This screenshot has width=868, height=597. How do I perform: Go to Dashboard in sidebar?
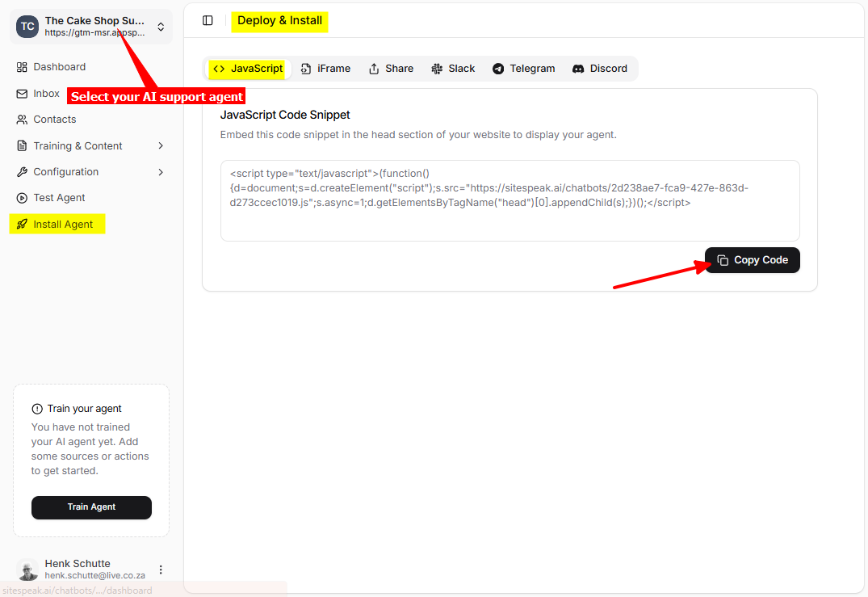90,67
